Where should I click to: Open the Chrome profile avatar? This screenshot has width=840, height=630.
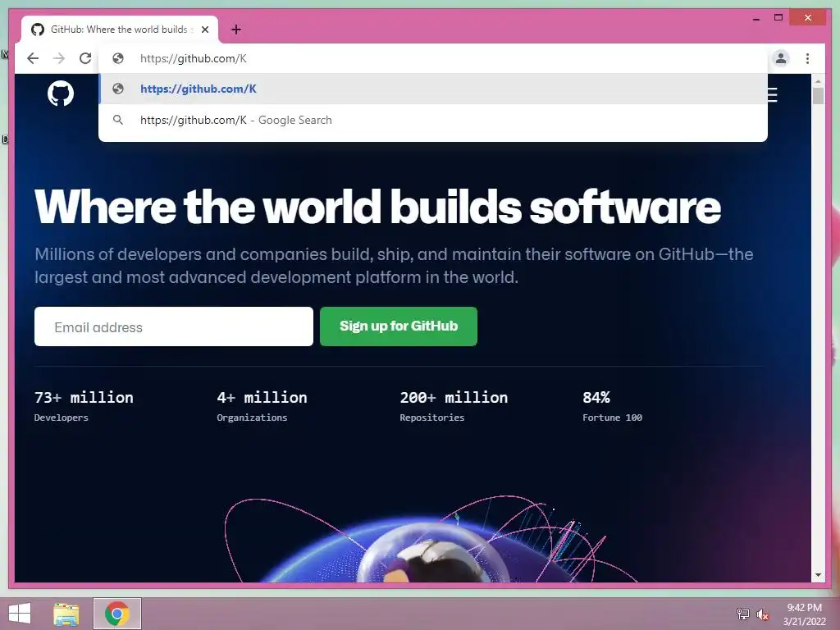click(781, 58)
